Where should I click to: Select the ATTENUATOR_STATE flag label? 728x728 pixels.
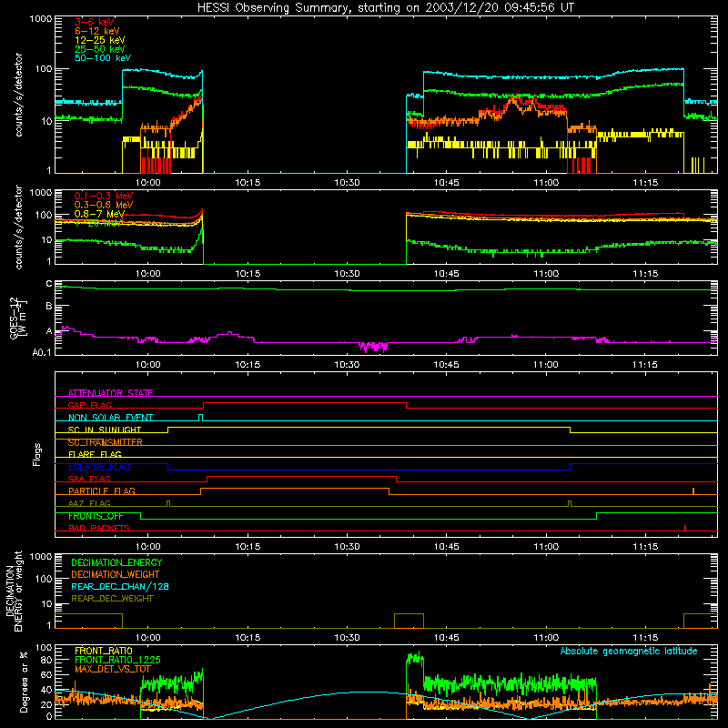(110, 393)
